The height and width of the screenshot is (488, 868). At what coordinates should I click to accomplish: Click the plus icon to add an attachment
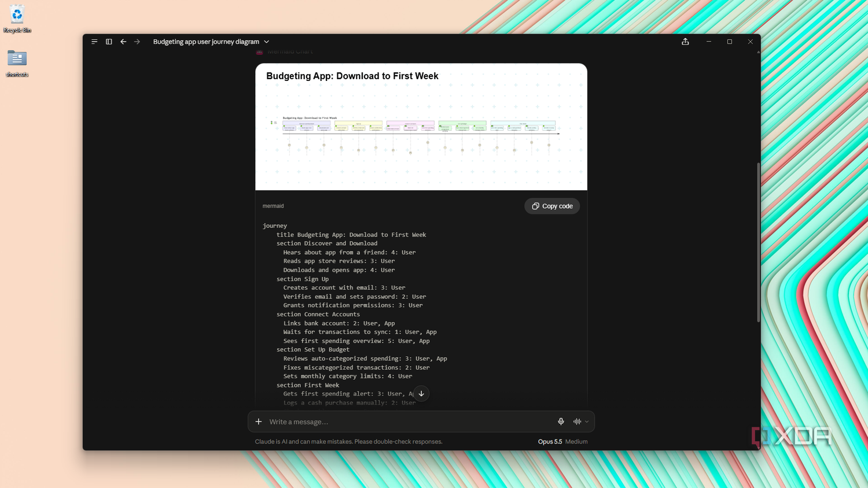[259, 422]
